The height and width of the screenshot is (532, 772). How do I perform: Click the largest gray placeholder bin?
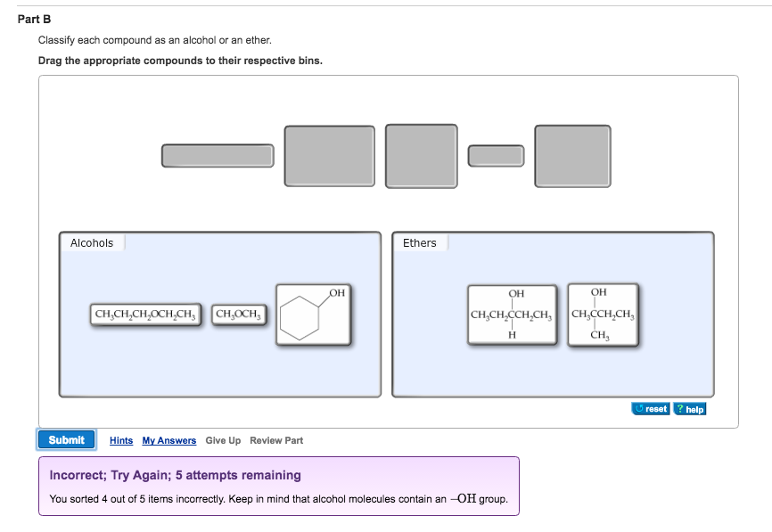[x=330, y=156]
